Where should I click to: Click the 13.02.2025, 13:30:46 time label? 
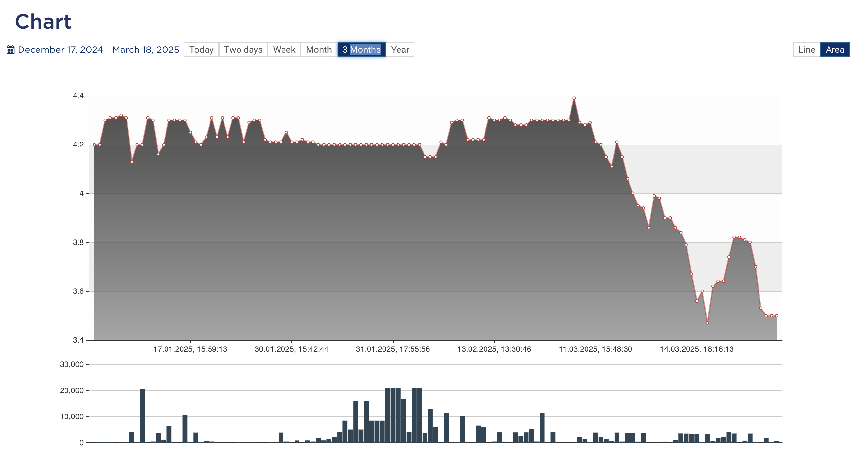(x=494, y=349)
